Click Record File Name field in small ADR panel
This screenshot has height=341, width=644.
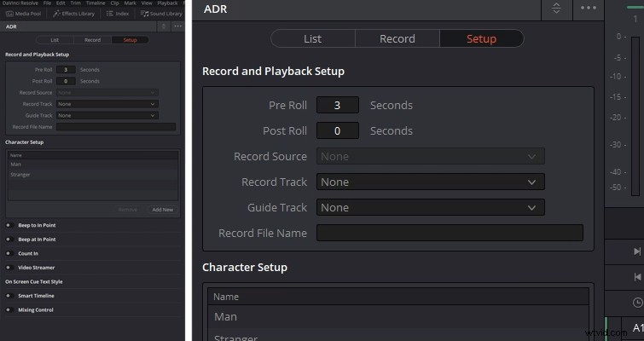point(116,127)
